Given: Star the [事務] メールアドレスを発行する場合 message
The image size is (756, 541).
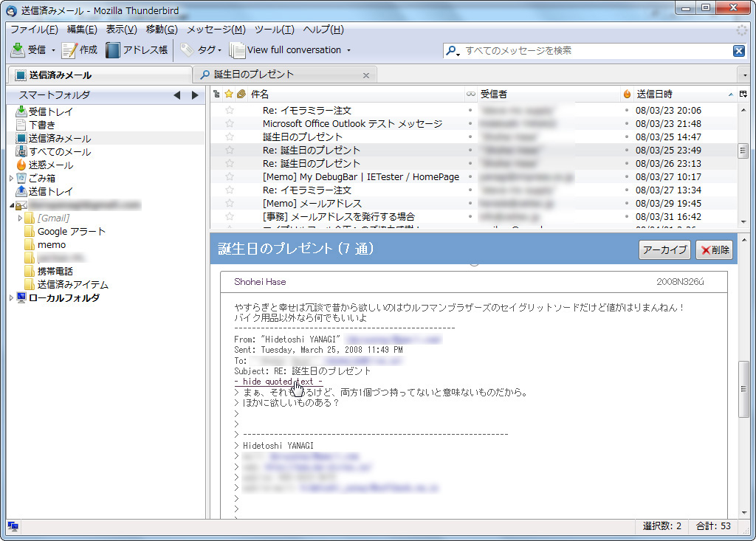Looking at the screenshot, I should [x=230, y=216].
